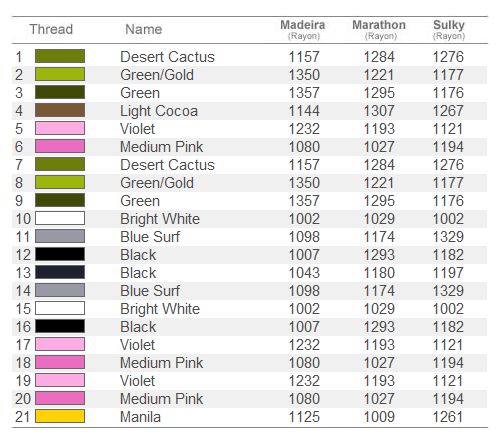Screen dimensions: 500x438
Task: Click the Name column header
Action: 144,29
